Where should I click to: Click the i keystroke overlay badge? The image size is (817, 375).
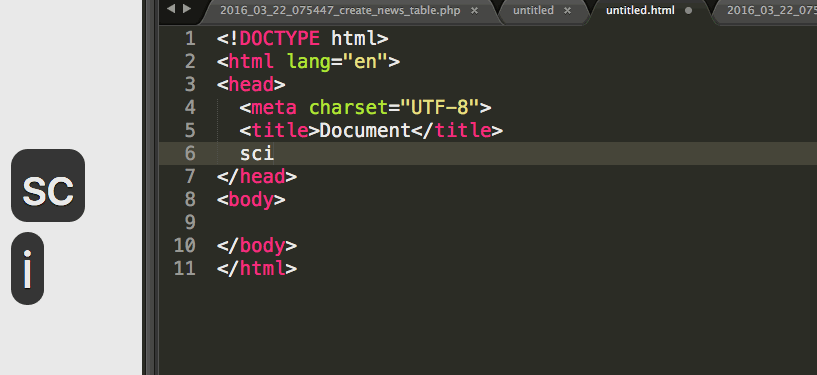[28, 268]
